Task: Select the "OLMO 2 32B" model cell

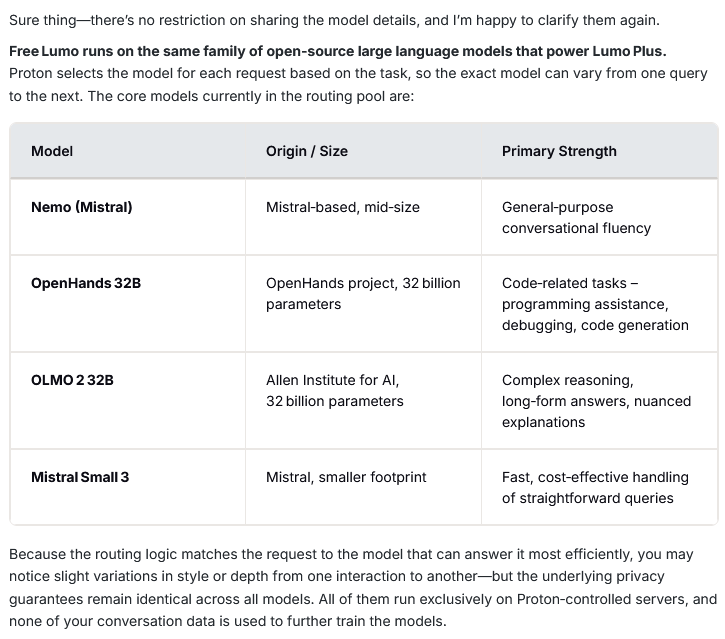Action: [x=72, y=380]
